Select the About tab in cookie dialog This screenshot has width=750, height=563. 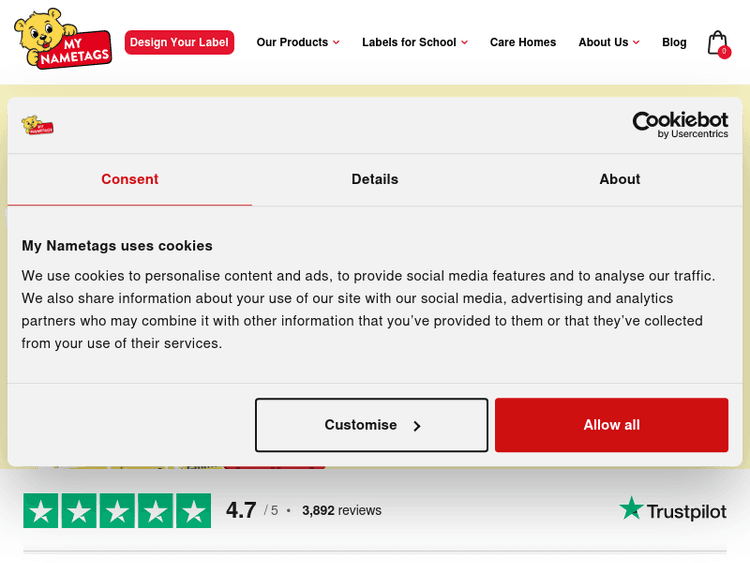pyautogui.click(x=619, y=179)
